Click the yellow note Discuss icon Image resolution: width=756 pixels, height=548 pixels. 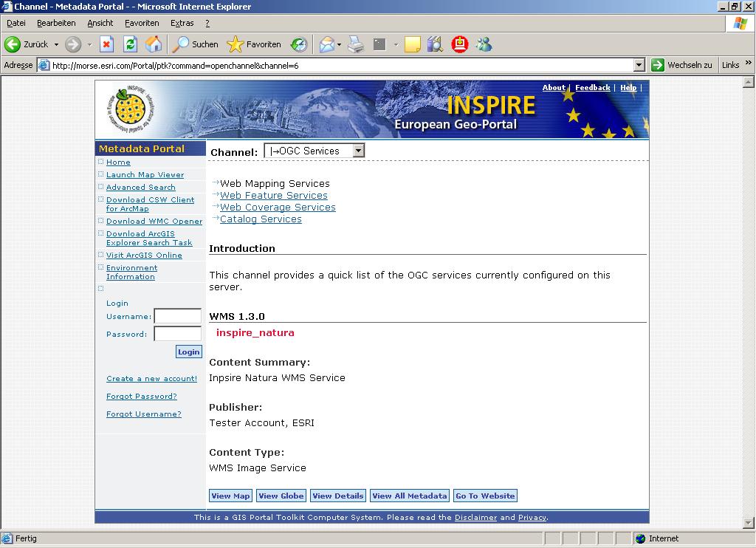[x=412, y=44]
